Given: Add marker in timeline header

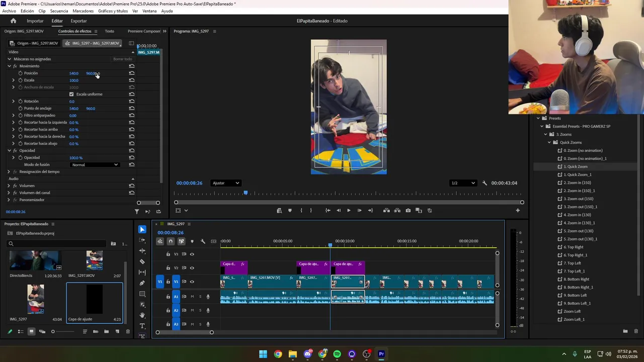Looking at the screenshot, I should [192, 241].
